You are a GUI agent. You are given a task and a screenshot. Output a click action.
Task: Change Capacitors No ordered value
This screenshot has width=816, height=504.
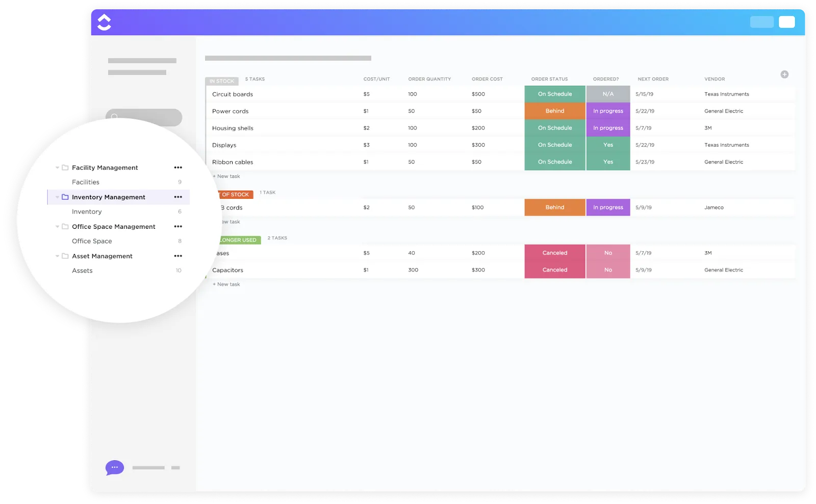[608, 270]
